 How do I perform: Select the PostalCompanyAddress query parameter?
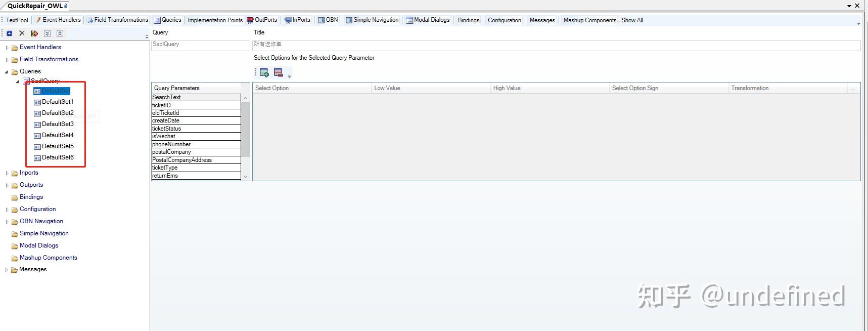196,160
